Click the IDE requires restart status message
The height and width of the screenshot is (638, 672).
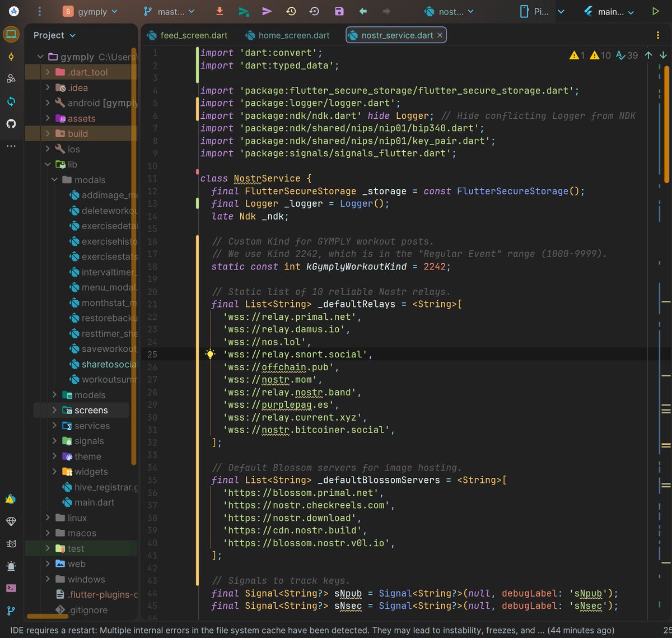(x=312, y=630)
